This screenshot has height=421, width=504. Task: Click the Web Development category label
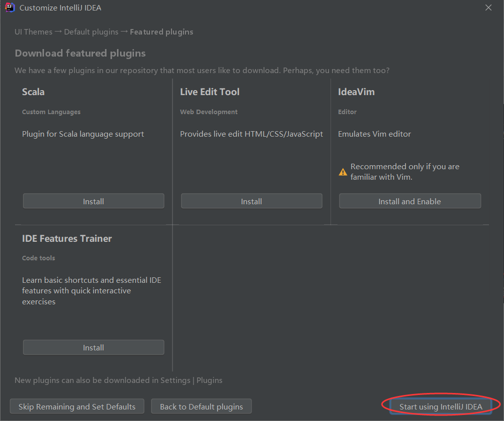coord(208,112)
